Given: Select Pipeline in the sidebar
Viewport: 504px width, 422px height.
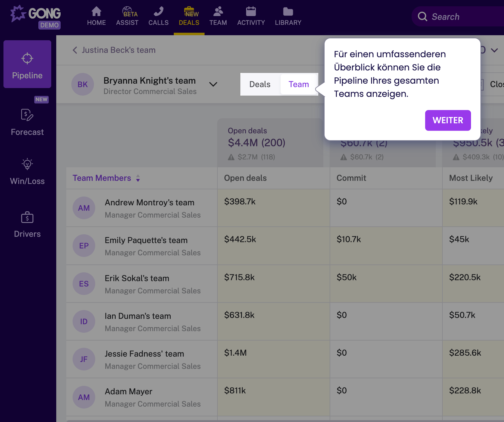Looking at the screenshot, I should 27,64.
